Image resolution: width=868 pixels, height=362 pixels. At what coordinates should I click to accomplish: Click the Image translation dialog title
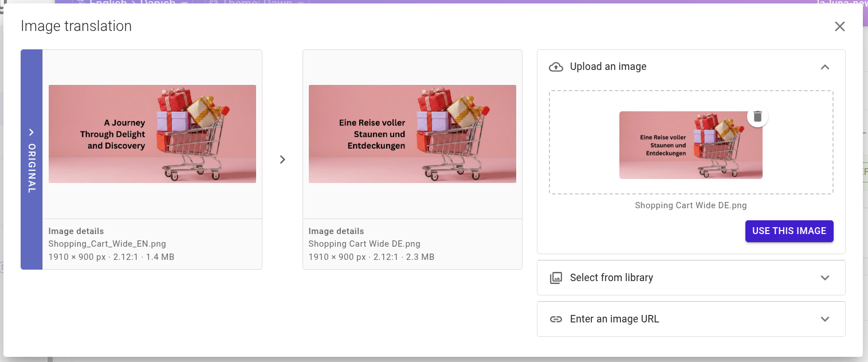coord(76,26)
